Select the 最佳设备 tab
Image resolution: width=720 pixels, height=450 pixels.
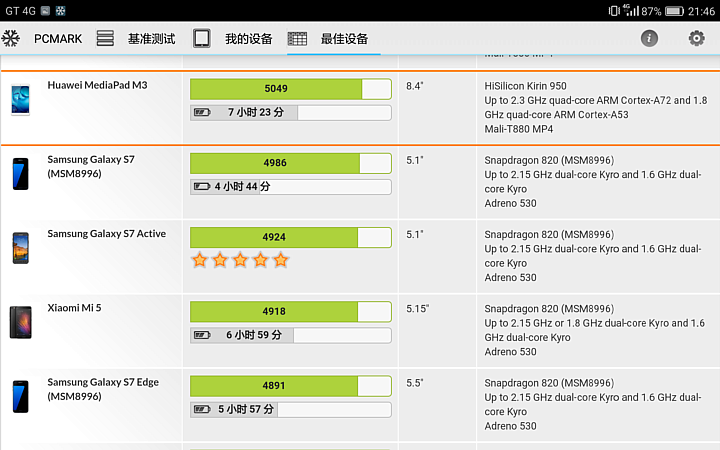click(x=344, y=39)
